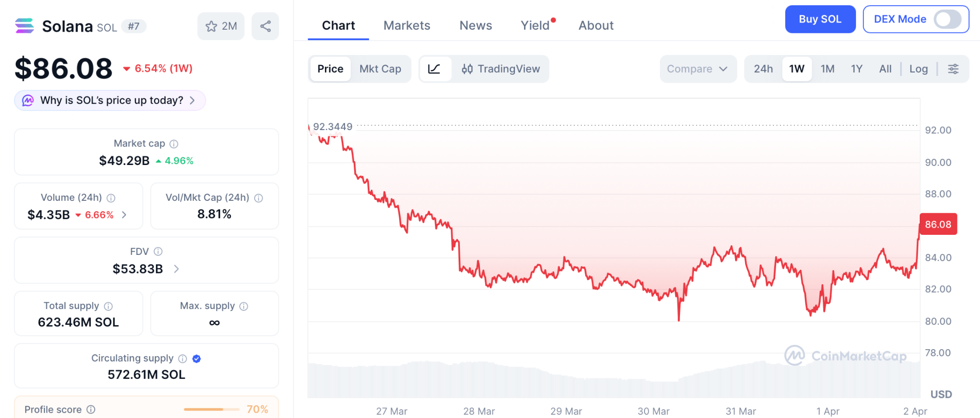Viewport: 980px width, 418px height.
Task: Expand Volume (24h) details chevron
Action: pyautogui.click(x=124, y=215)
